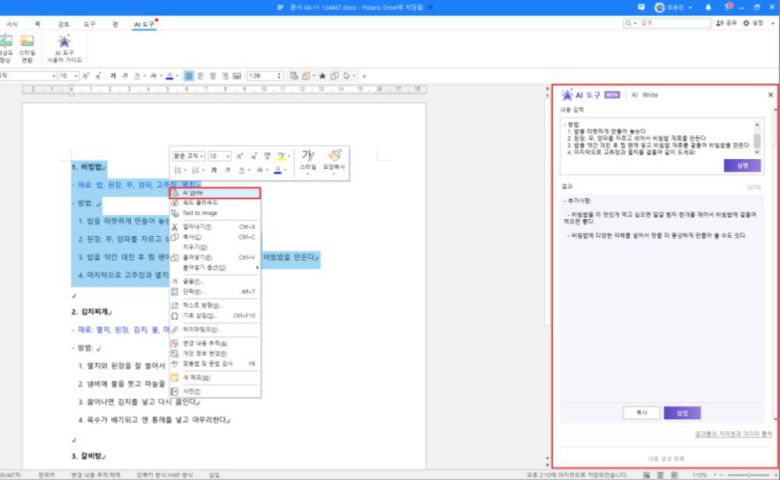This screenshot has height=480, width=780.
Task: Open the main toolbar font size dropdown
Action: 76,76
